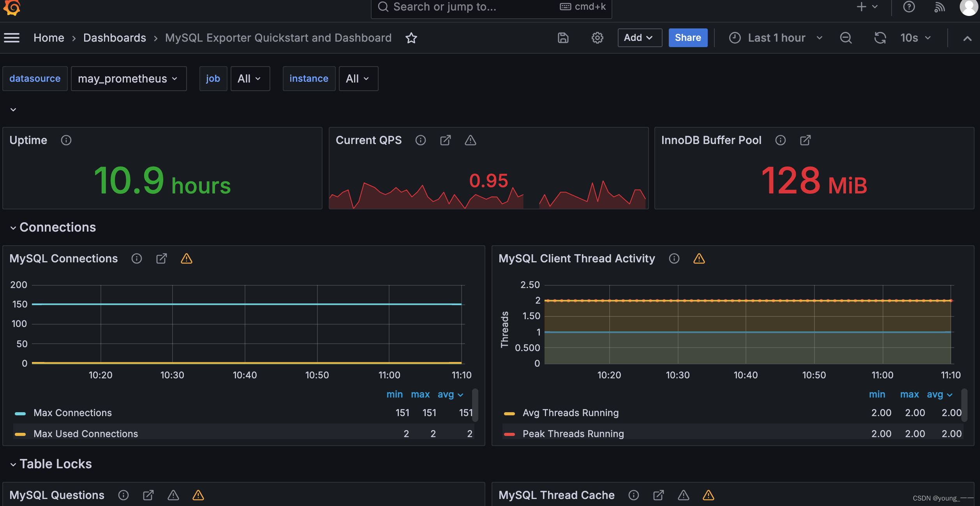Sort Thread Activity legend by max
Viewport: 980px width, 506px height.
[x=909, y=394]
